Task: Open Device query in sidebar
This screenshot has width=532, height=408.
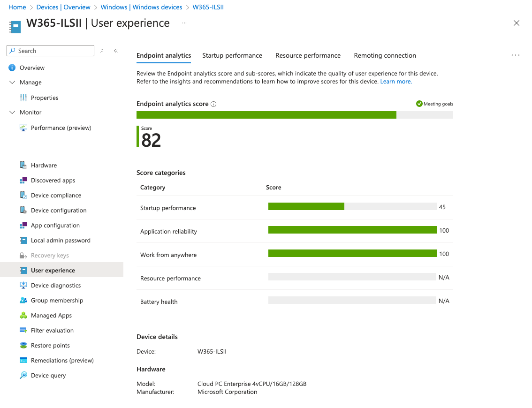Action: point(48,376)
